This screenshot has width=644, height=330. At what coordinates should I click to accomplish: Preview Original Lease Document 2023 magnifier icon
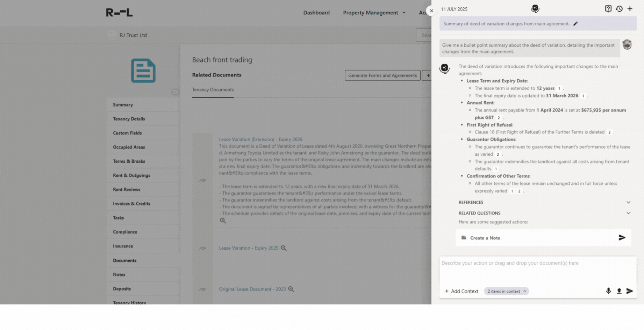(x=291, y=289)
